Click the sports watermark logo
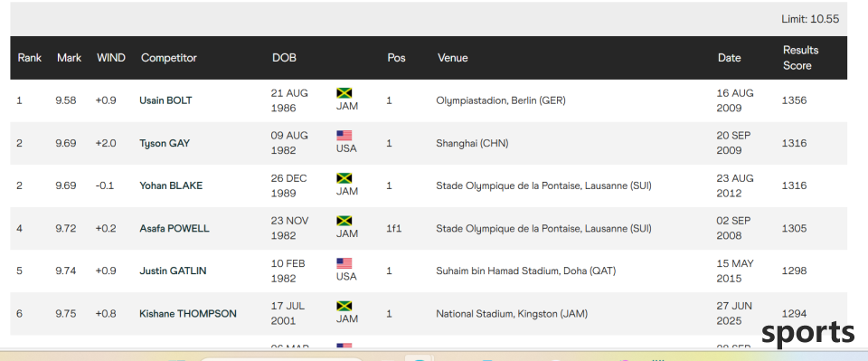868x361 pixels. pyautogui.click(x=807, y=333)
